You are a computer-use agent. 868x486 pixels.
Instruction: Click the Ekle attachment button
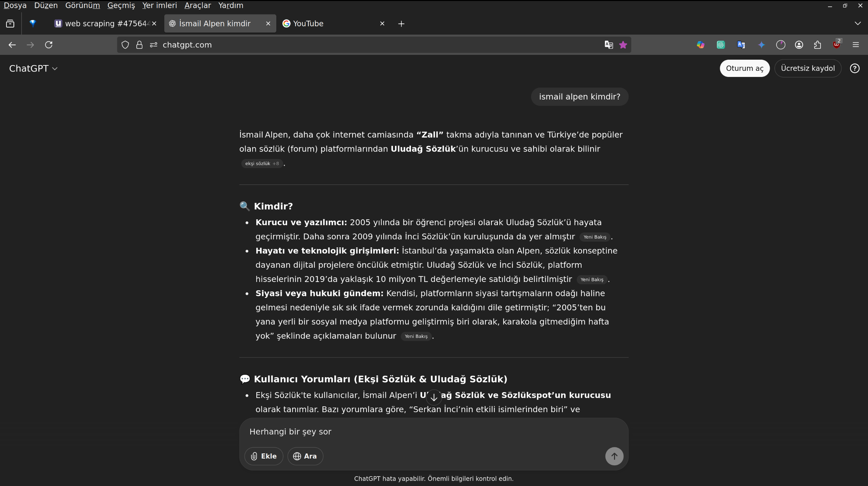pyautogui.click(x=263, y=456)
